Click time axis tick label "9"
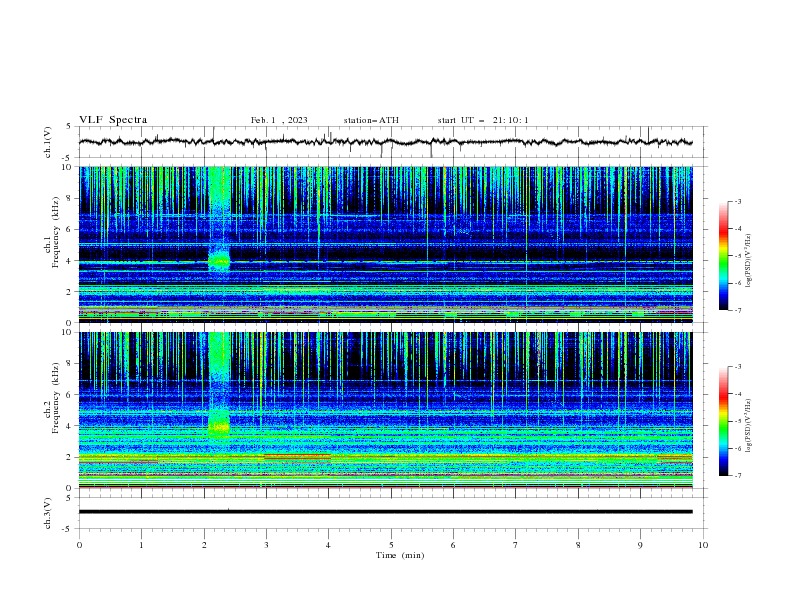The width and height of the screenshot is (792, 612). (x=640, y=545)
